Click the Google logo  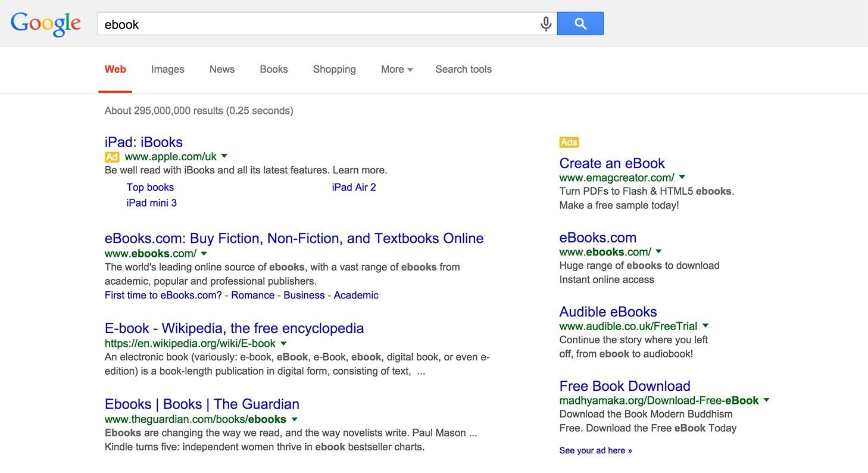tap(46, 24)
